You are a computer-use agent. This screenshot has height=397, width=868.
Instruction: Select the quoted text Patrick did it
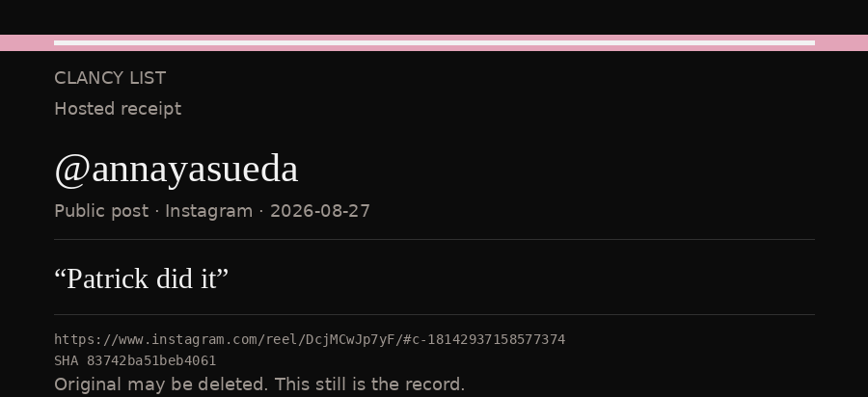click(141, 278)
